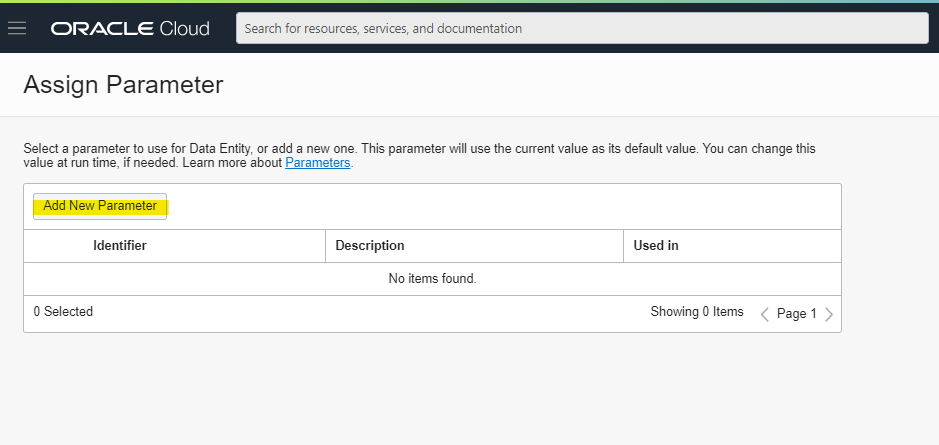
Task: Click the 0 Selected counter
Action: tap(63, 311)
